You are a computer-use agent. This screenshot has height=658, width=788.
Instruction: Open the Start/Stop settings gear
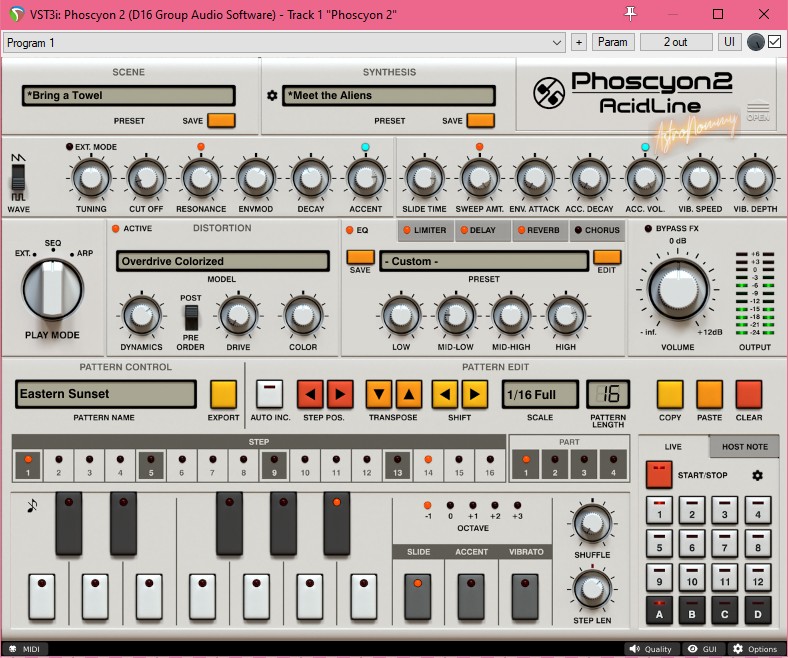757,475
